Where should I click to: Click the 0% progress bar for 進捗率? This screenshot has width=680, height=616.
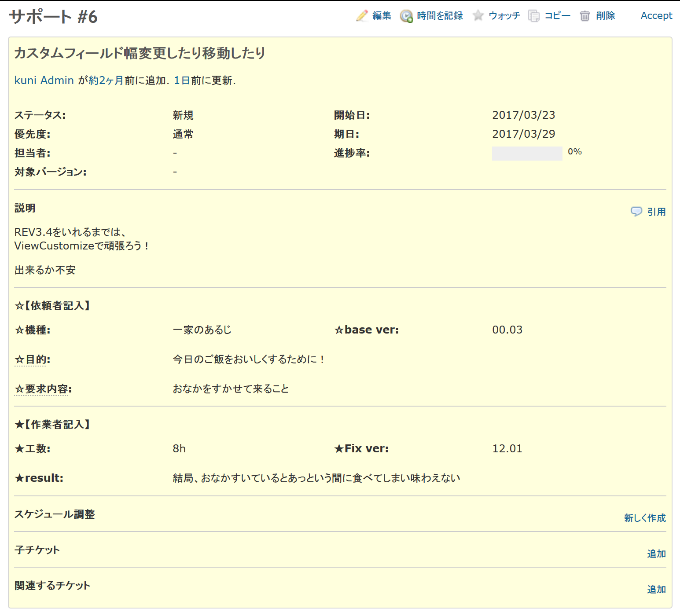(527, 153)
